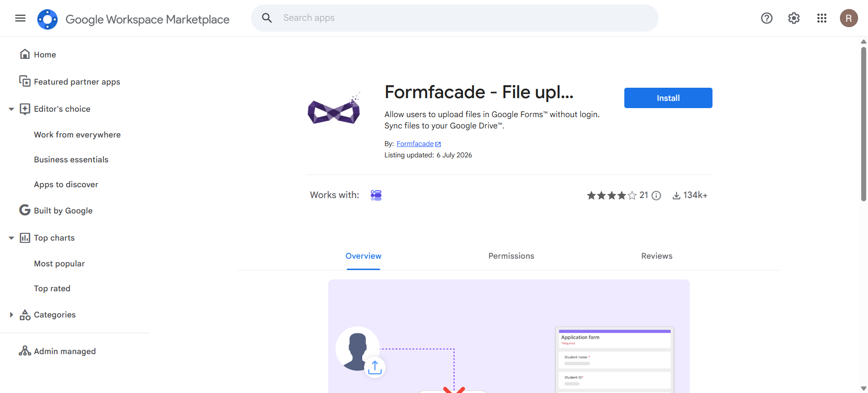Click the Editor's choice star icon
This screenshot has width=868, height=393.
(25, 109)
